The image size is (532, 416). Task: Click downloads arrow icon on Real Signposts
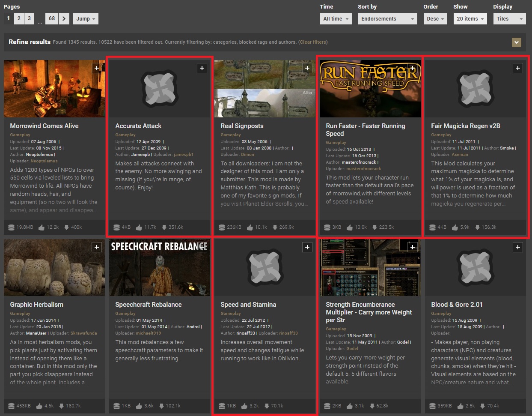pos(275,227)
